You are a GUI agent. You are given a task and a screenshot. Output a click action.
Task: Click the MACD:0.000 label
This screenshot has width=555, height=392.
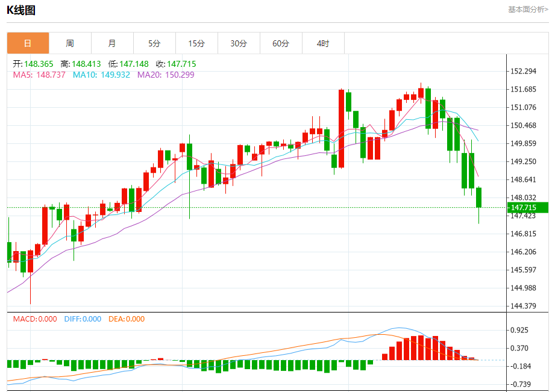coord(35,319)
